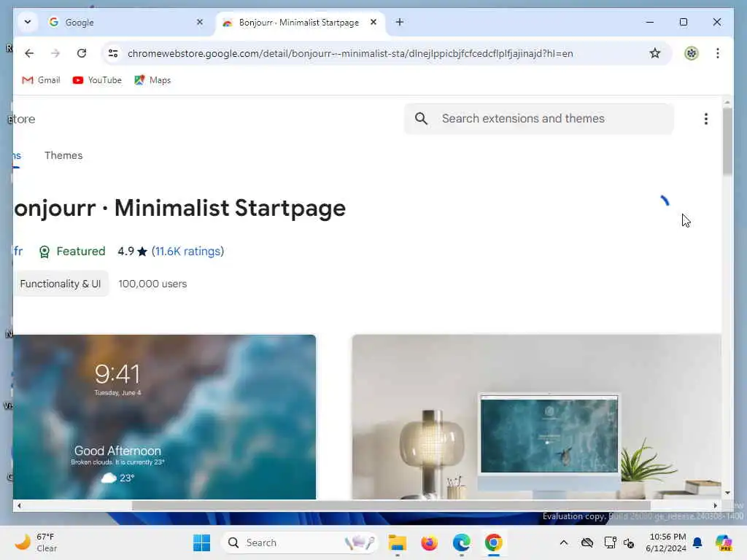Launch Firefox from the taskbar

pyautogui.click(x=429, y=542)
